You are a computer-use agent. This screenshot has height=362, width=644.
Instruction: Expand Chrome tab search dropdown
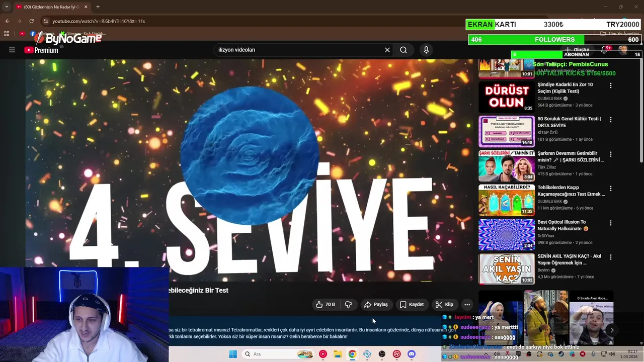point(7,7)
